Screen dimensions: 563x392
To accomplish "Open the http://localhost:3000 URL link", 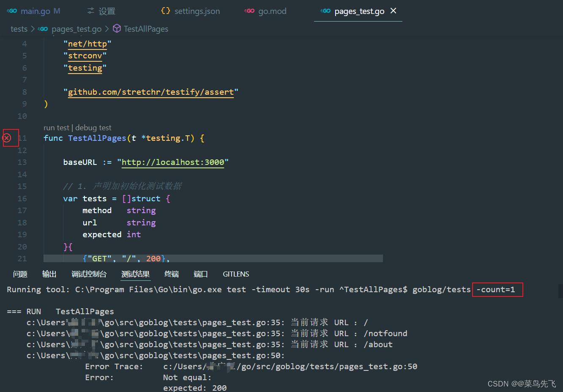I will [x=173, y=162].
